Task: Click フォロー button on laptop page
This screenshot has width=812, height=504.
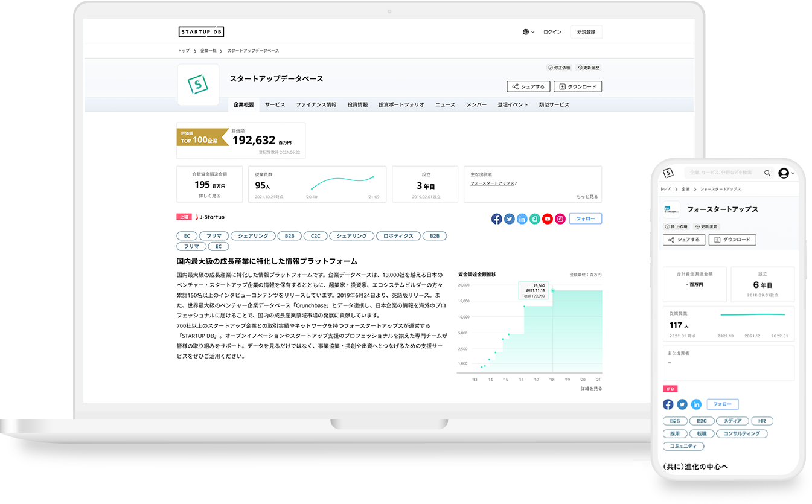Action: pos(586,219)
